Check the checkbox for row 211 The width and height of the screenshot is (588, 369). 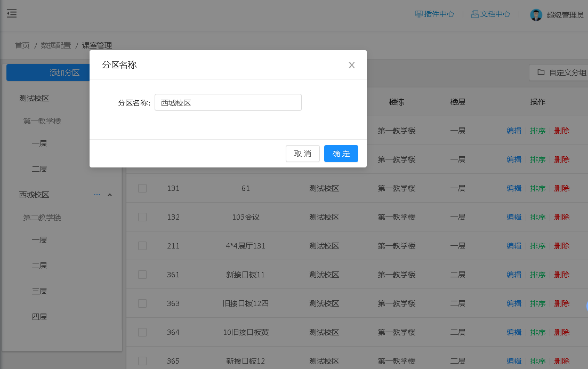(142, 246)
